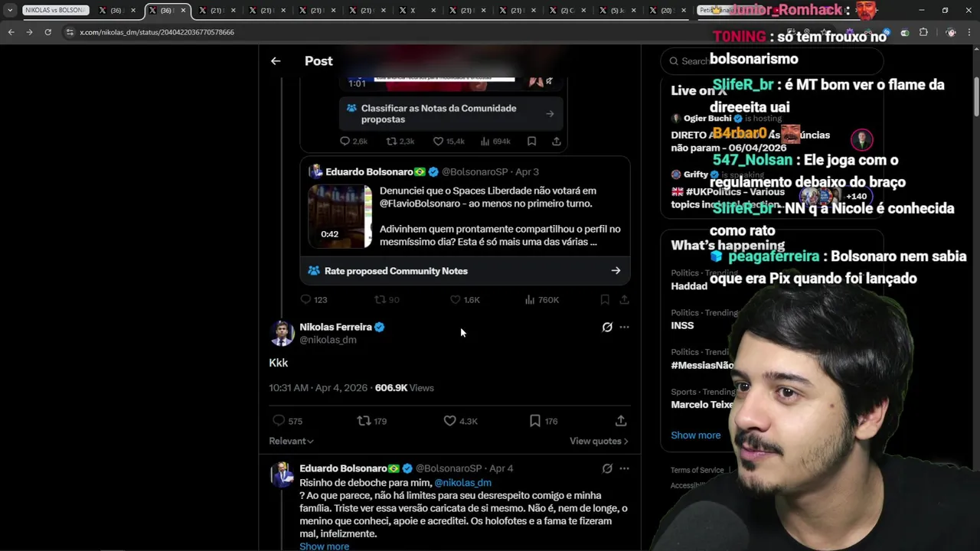Reply to the post with 123 replies
Viewport: 980px width, 551px height.
(x=305, y=300)
